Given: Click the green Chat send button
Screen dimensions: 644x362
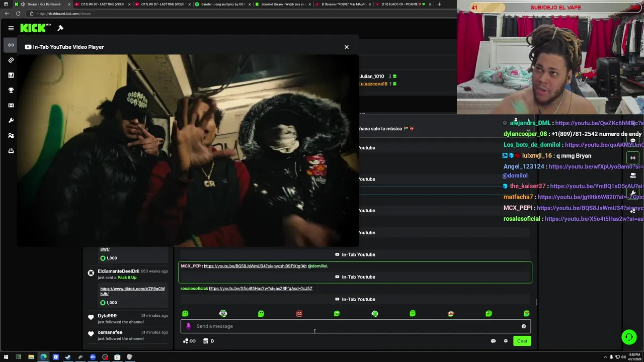Looking at the screenshot, I should pyautogui.click(x=522, y=341).
